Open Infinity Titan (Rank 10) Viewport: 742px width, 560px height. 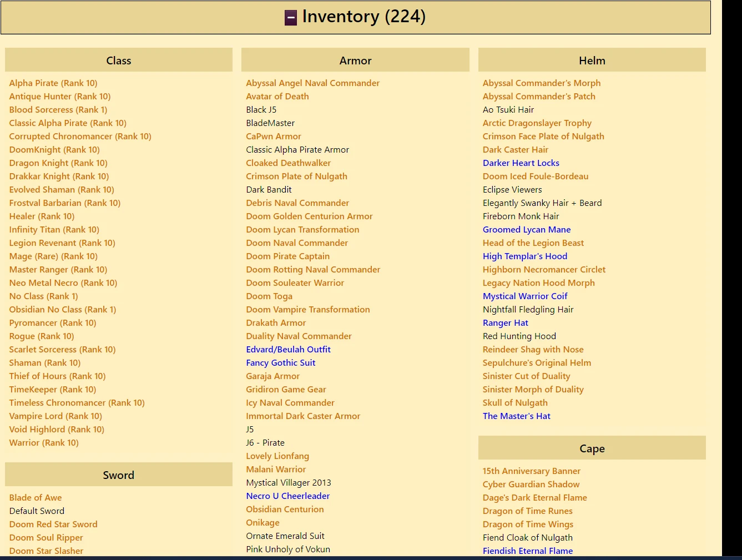click(54, 230)
